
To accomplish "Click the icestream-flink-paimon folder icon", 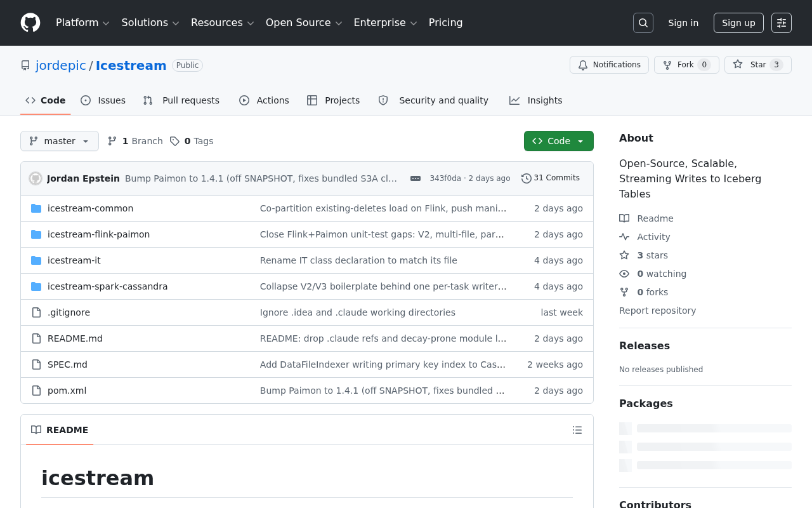I will [x=36, y=234].
